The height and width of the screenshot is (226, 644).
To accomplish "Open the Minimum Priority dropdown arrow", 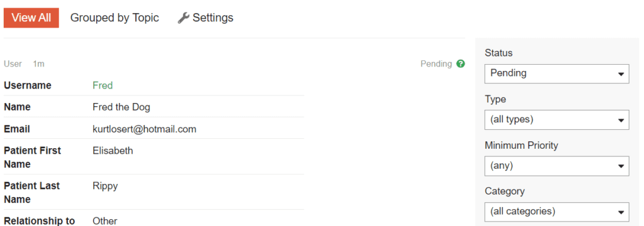I will 621,166.
